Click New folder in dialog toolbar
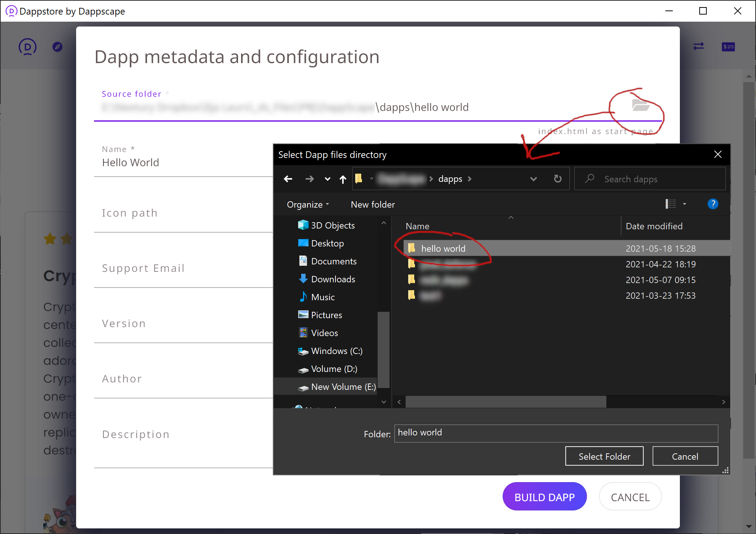This screenshot has height=534, width=756. (x=373, y=205)
